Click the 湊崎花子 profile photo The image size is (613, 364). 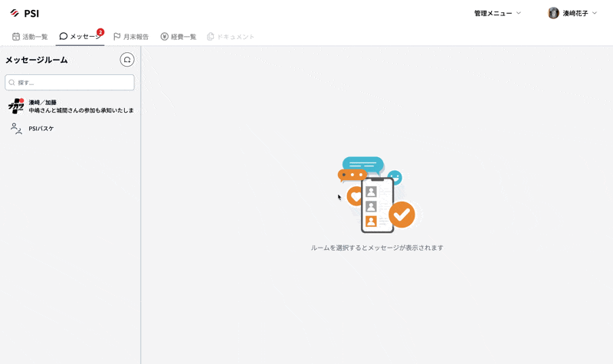[553, 13]
